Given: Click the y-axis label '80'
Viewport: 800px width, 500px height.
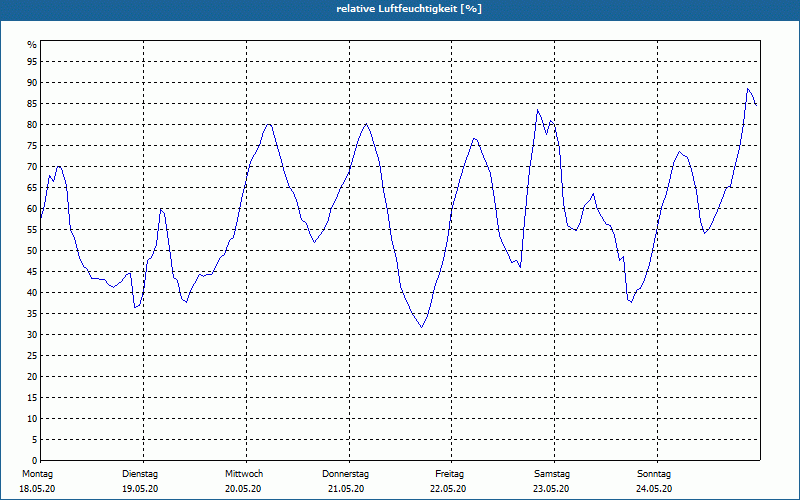Looking at the screenshot, I should coord(32,124).
